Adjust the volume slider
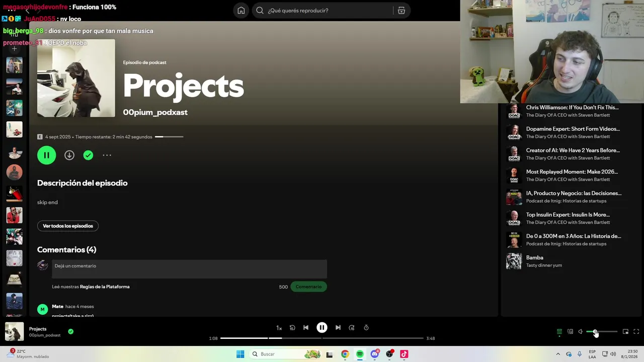This screenshot has height=362, width=644. [x=602, y=332]
